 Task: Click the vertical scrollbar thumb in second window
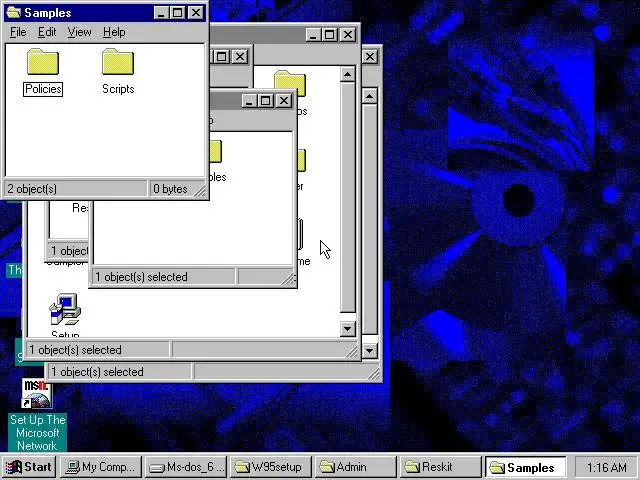click(x=347, y=197)
